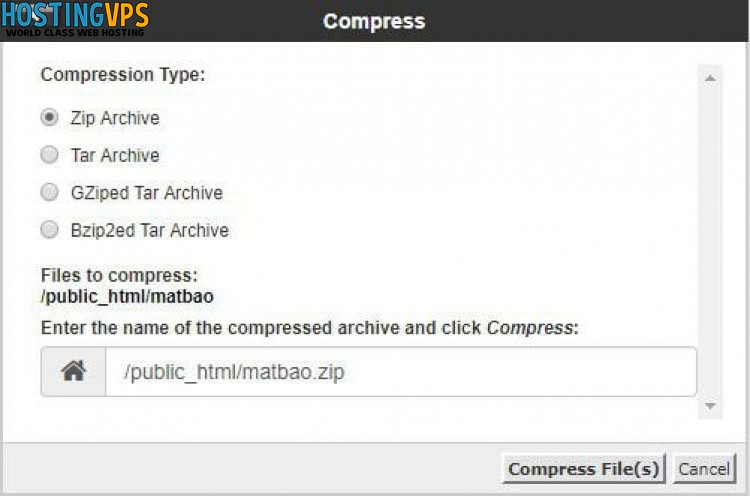
Task: Click the scrollbar up arrow
Action: pyautogui.click(x=710, y=78)
